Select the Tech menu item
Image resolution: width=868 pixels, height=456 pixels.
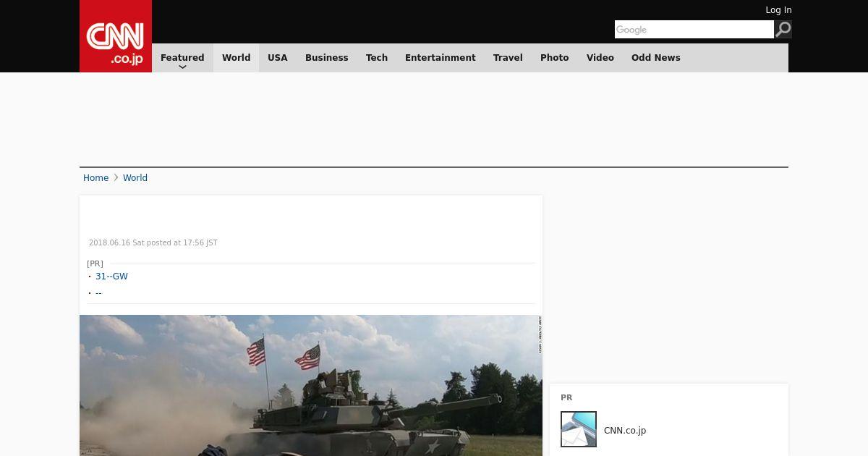pos(377,58)
